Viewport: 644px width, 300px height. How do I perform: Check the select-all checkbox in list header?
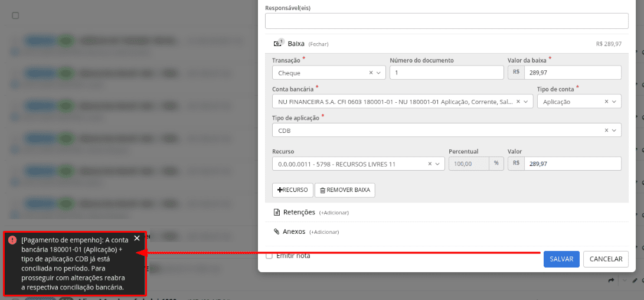click(x=15, y=15)
